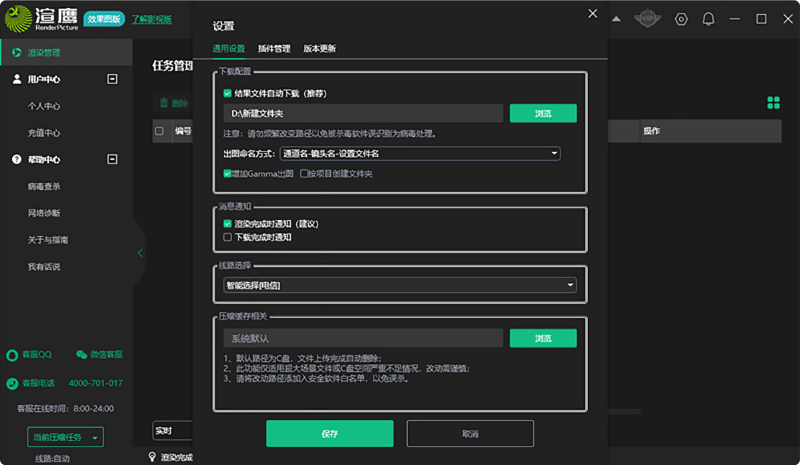Click the D:\新建文件夹 path field
The image size is (800, 465).
coord(363,113)
